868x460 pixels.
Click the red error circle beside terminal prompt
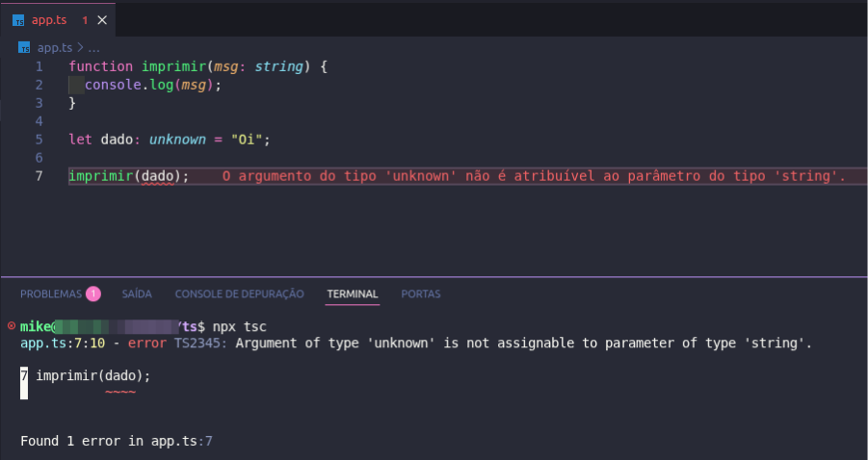click(12, 326)
